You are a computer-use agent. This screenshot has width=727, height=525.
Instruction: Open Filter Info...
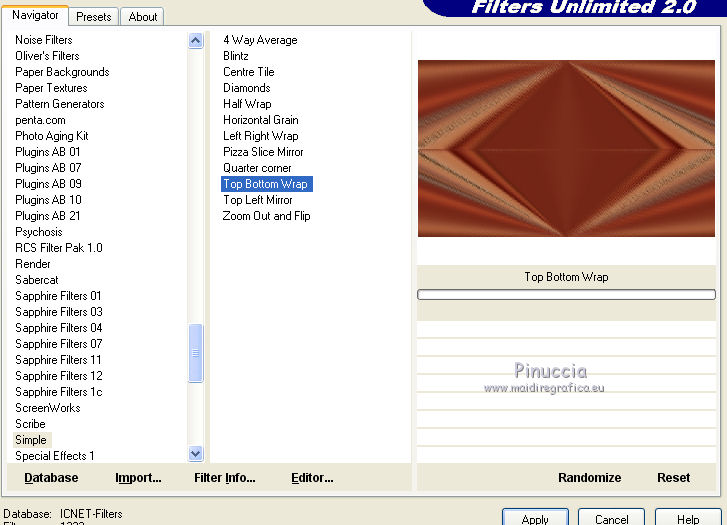pos(224,478)
